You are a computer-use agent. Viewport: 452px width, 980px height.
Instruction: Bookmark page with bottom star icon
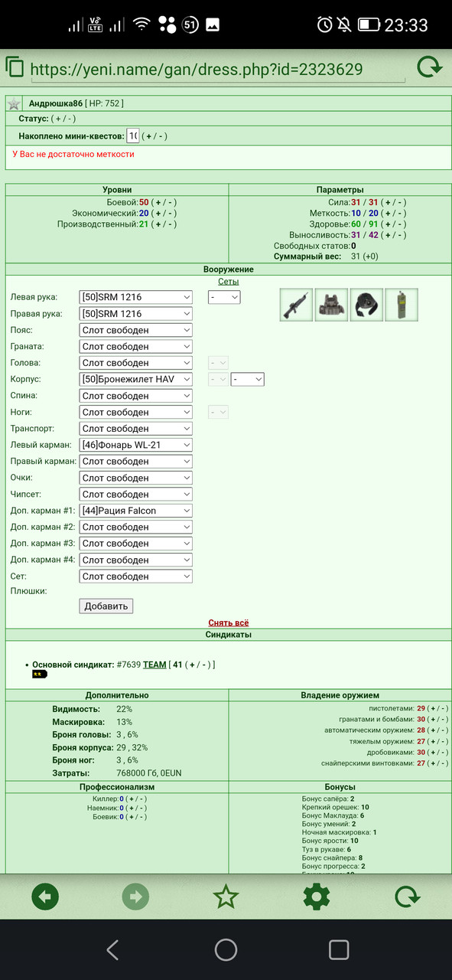click(226, 897)
